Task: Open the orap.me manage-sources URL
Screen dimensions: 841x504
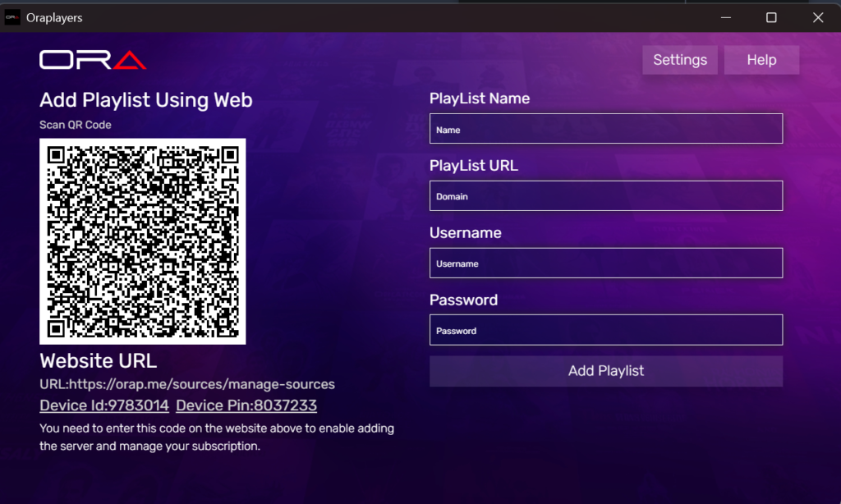Action: pos(186,383)
